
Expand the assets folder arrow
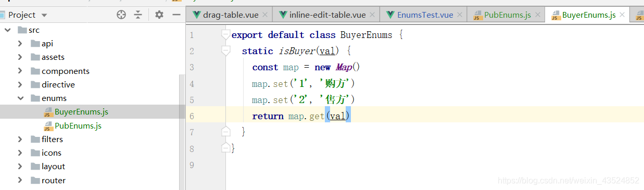point(20,57)
